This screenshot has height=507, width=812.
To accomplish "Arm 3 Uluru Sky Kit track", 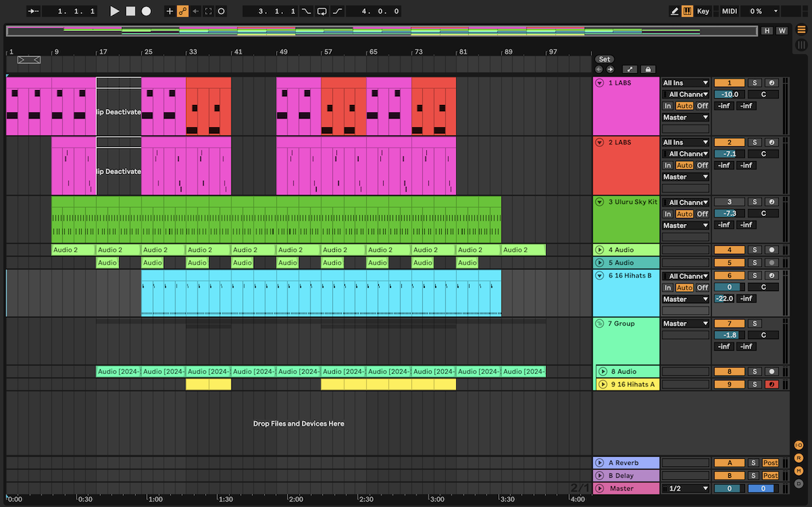I will 771,202.
